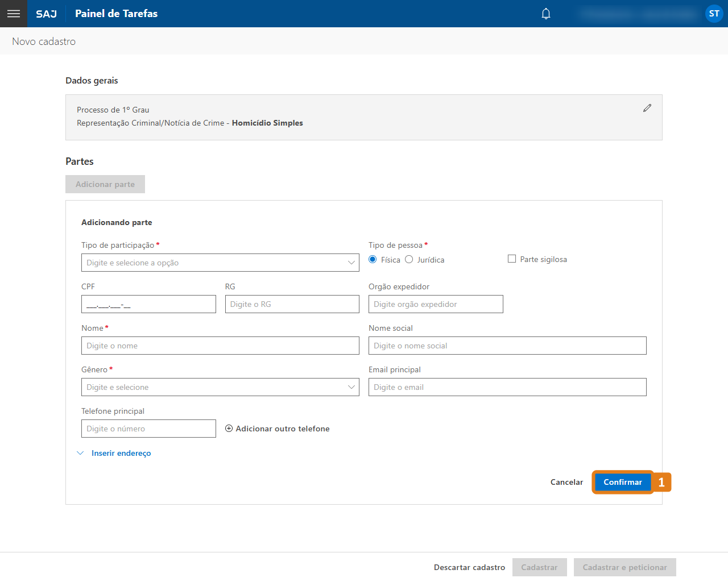Click Cancelar to abort adding party

click(x=566, y=482)
